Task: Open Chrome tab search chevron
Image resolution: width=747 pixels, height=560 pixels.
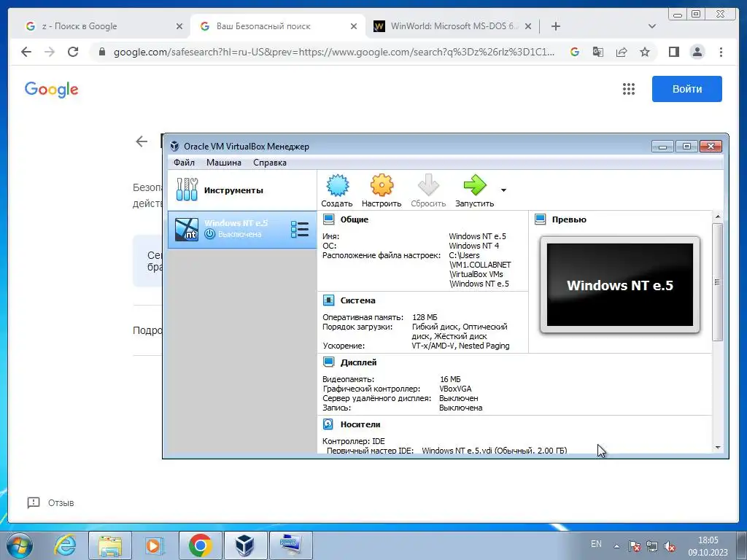Action: [x=652, y=26]
